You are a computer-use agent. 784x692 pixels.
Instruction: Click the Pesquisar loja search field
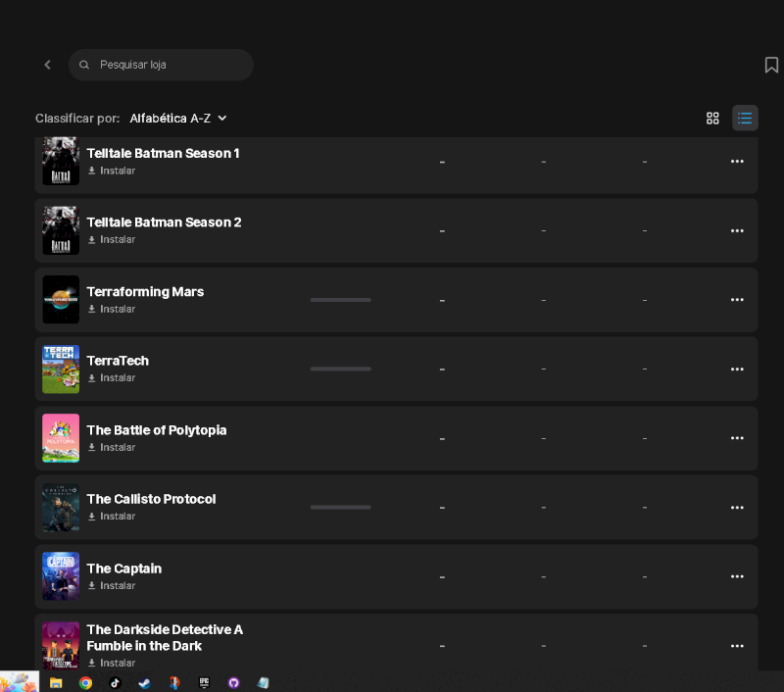tap(161, 65)
